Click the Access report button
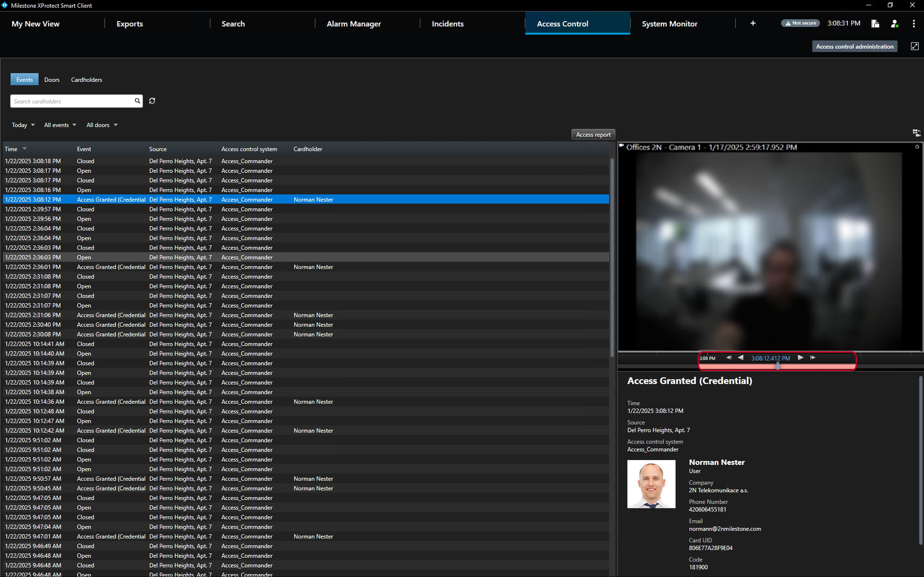 (593, 135)
